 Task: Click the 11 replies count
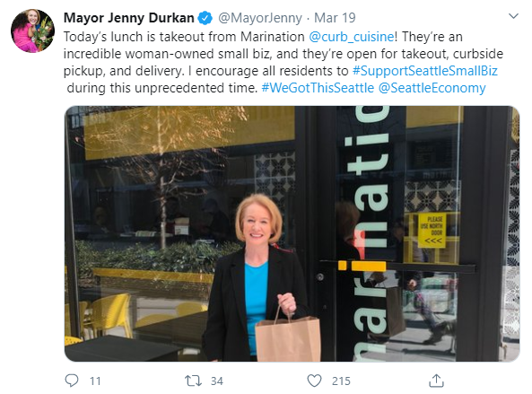pos(95,381)
